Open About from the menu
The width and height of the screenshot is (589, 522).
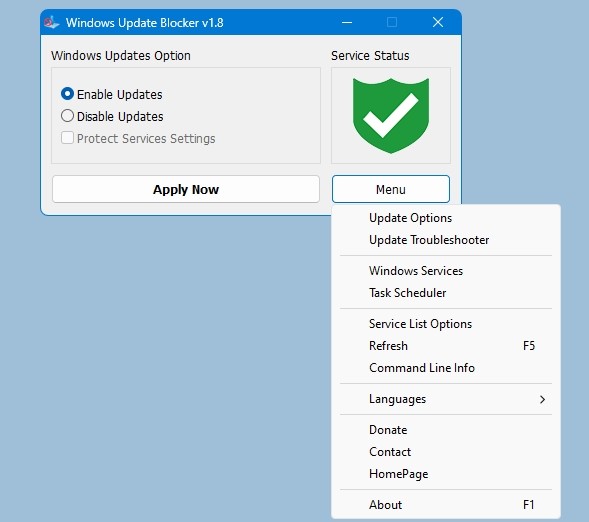point(446,505)
